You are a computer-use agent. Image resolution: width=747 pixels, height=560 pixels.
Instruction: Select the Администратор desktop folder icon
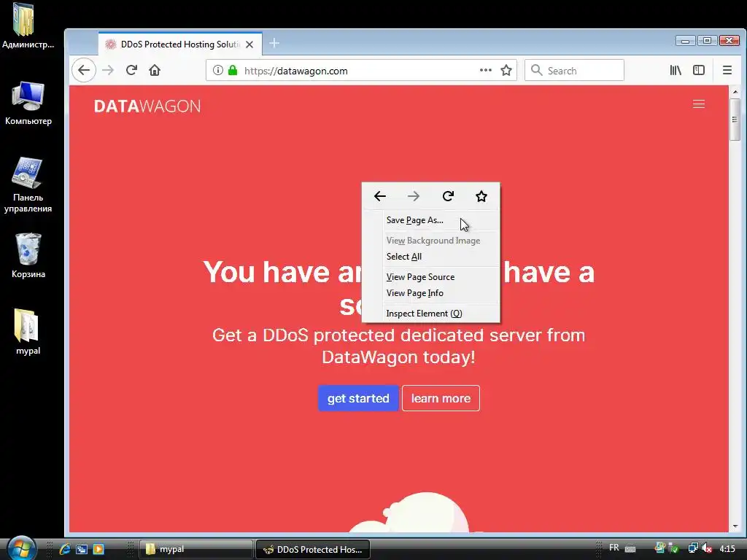pyautogui.click(x=28, y=26)
